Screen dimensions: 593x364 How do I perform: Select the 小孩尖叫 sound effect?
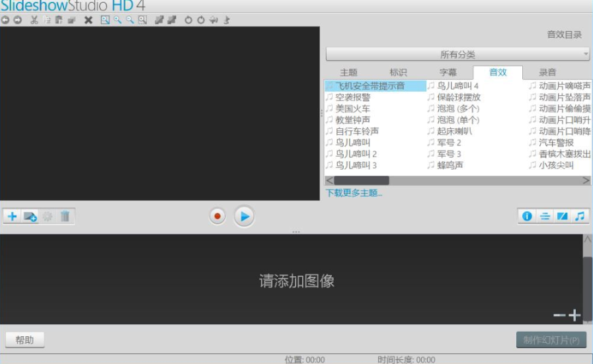tap(556, 165)
